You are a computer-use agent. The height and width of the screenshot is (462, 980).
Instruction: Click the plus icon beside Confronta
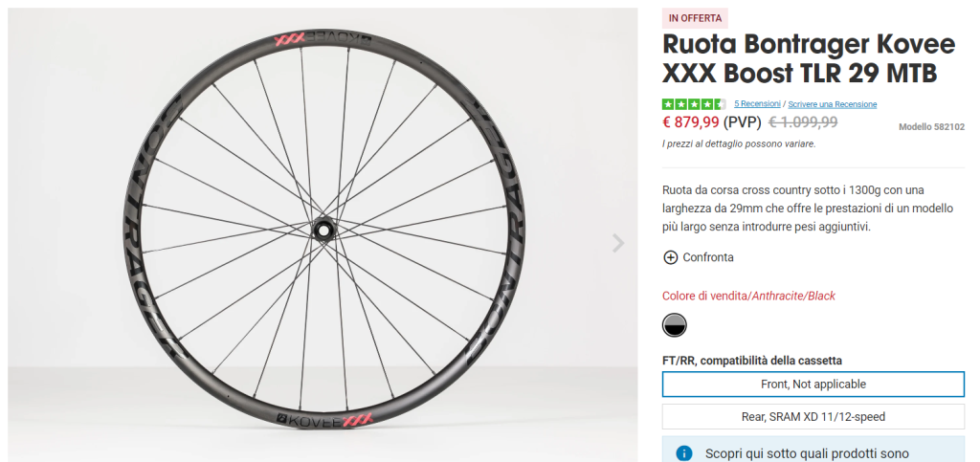click(670, 257)
